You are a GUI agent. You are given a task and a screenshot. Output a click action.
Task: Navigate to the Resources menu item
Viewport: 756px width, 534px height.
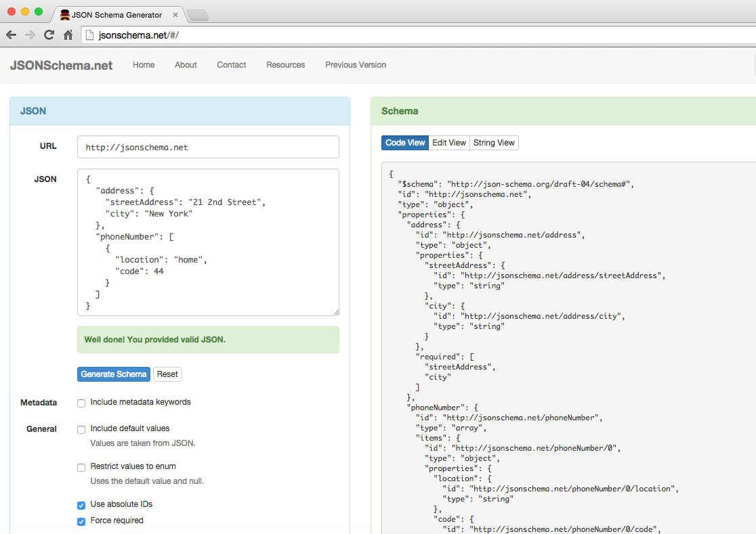(286, 65)
